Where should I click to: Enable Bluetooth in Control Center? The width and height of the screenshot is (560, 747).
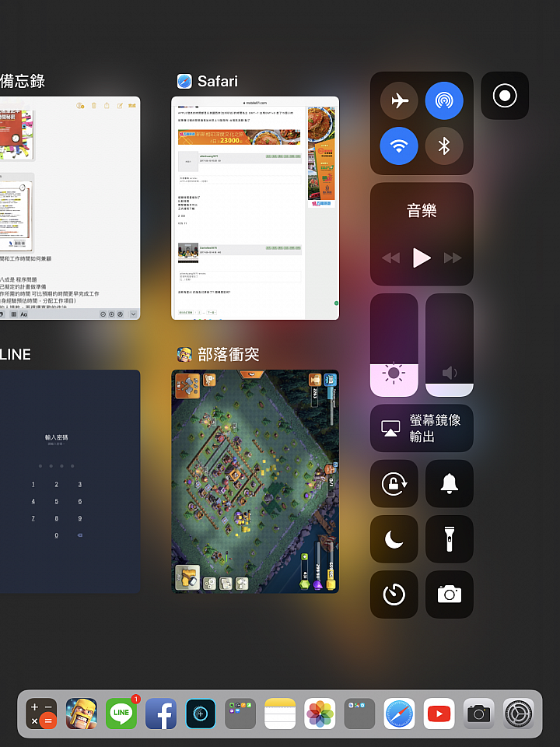coord(444,146)
